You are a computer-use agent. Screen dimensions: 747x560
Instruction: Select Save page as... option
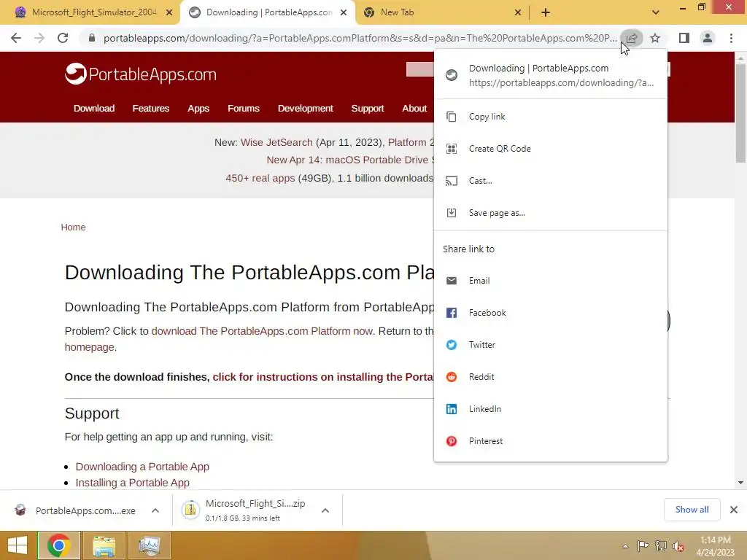[551, 213]
